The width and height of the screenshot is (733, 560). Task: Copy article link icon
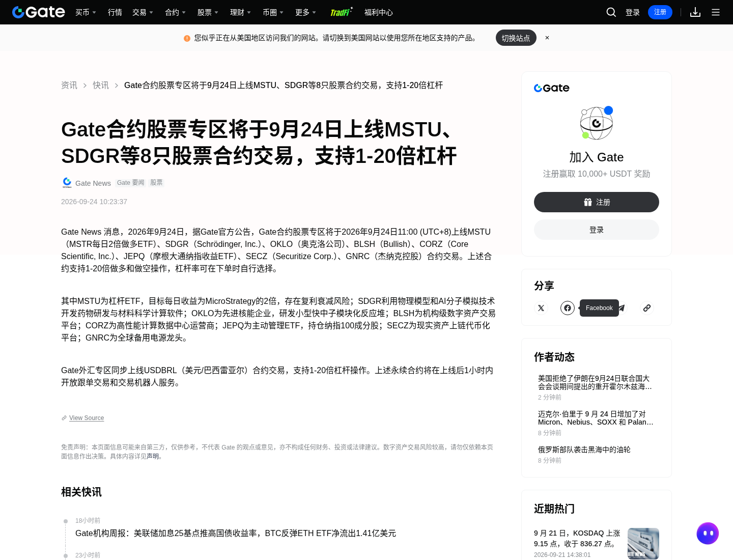tap(647, 308)
